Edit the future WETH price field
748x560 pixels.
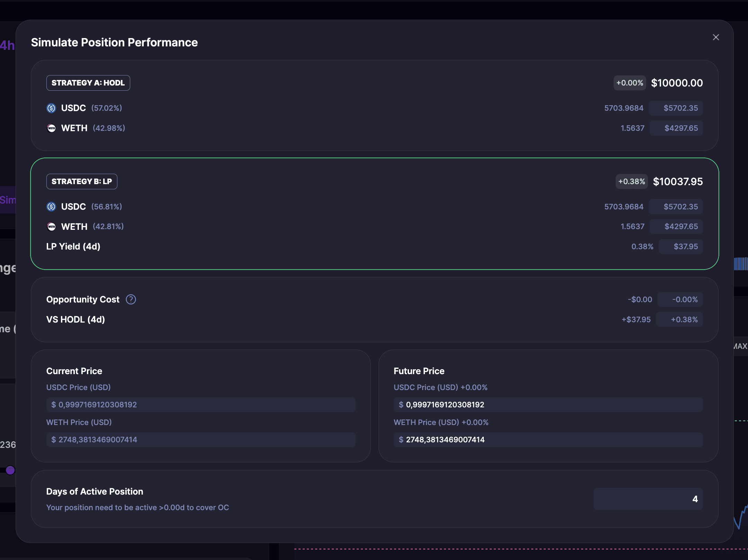(x=548, y=440)
